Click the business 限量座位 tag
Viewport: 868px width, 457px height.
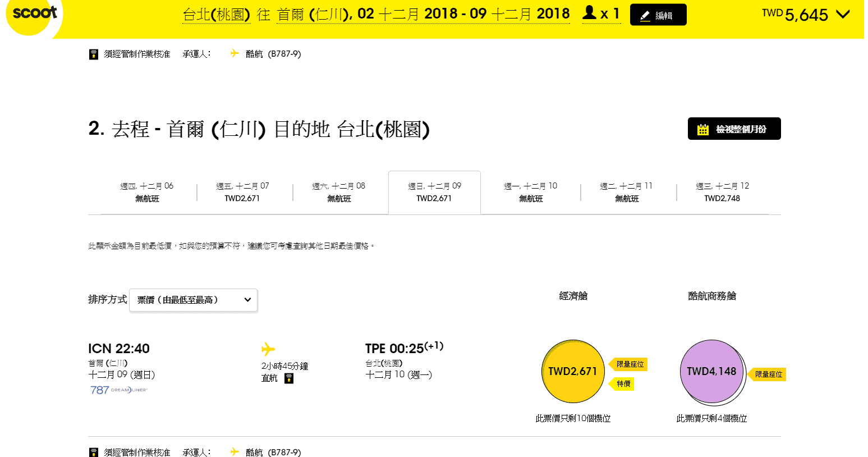pyautogui.click(x=767, y=374)
